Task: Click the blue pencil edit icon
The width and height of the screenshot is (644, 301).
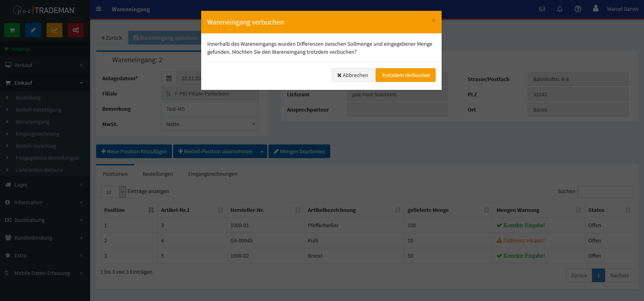Action: click(33, 30)
